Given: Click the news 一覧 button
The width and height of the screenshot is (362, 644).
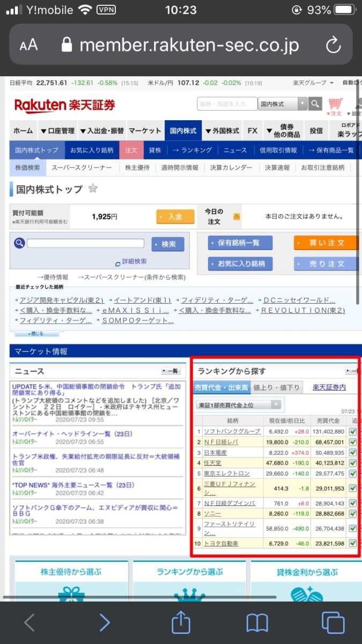Looking at the screenshot, I should pyautogui.click(x=171, y=371).
